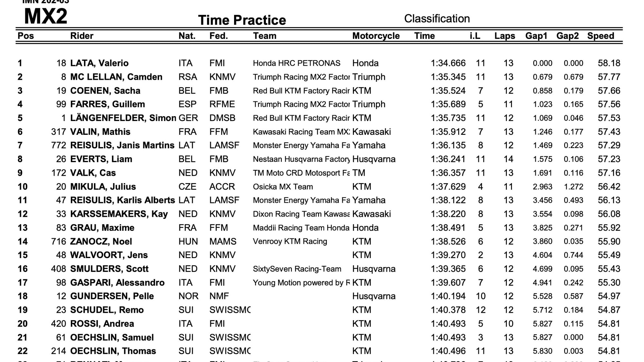Click rider name COENEN, Sacha
The height and width of the screenshot is (362, 644).
(105, 91)
